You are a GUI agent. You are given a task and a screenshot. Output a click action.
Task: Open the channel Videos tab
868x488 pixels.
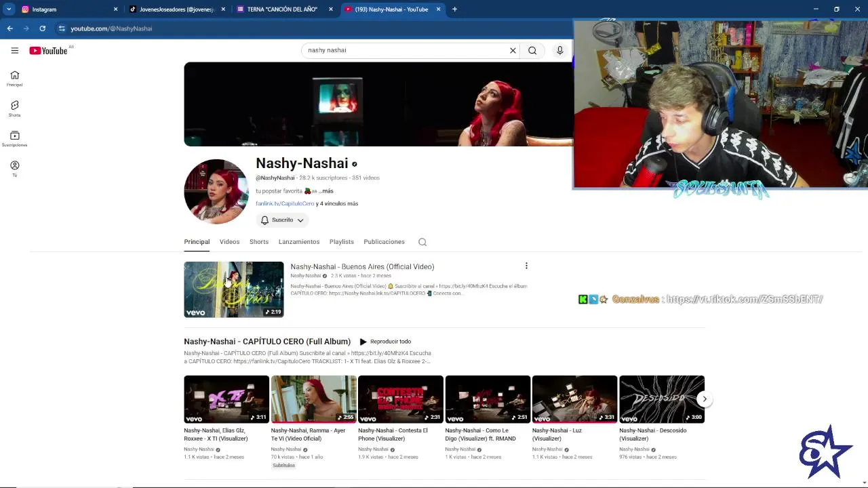click(229, 242)
